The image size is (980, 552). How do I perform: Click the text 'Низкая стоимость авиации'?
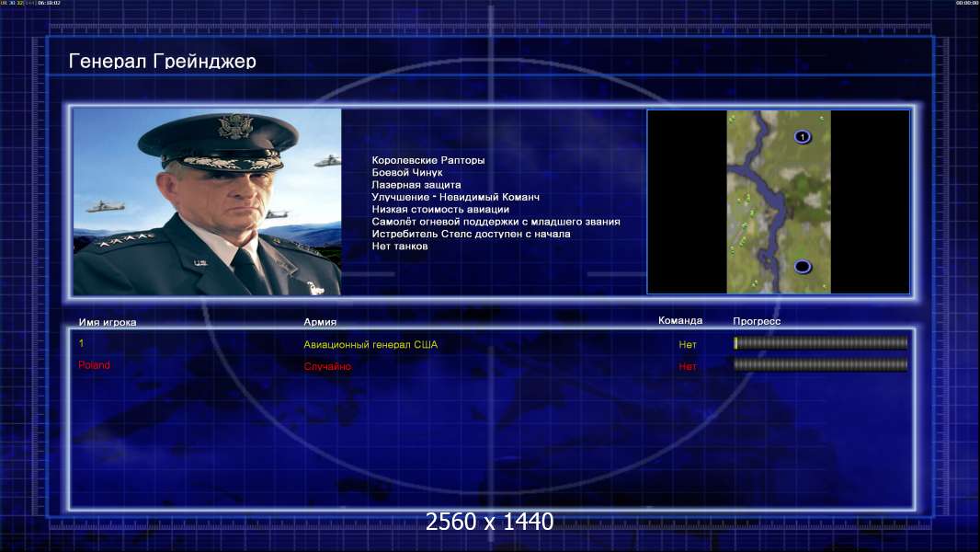point(440,210)
